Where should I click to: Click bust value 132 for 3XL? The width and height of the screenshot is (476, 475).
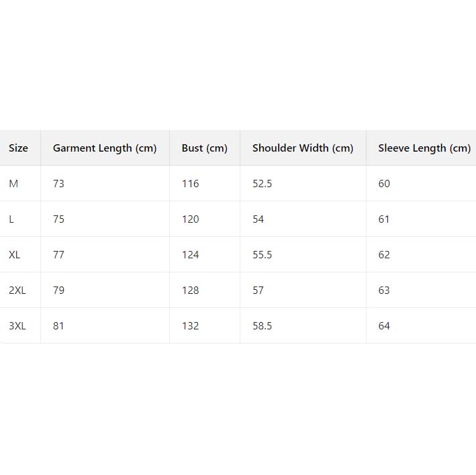[x=191, y=326]
